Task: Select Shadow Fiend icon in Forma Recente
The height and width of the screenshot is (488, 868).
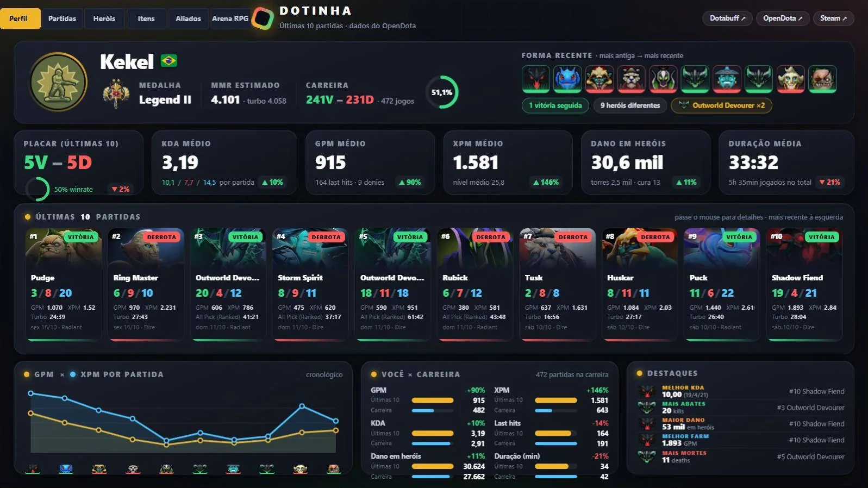Action: tap(536, 79)
